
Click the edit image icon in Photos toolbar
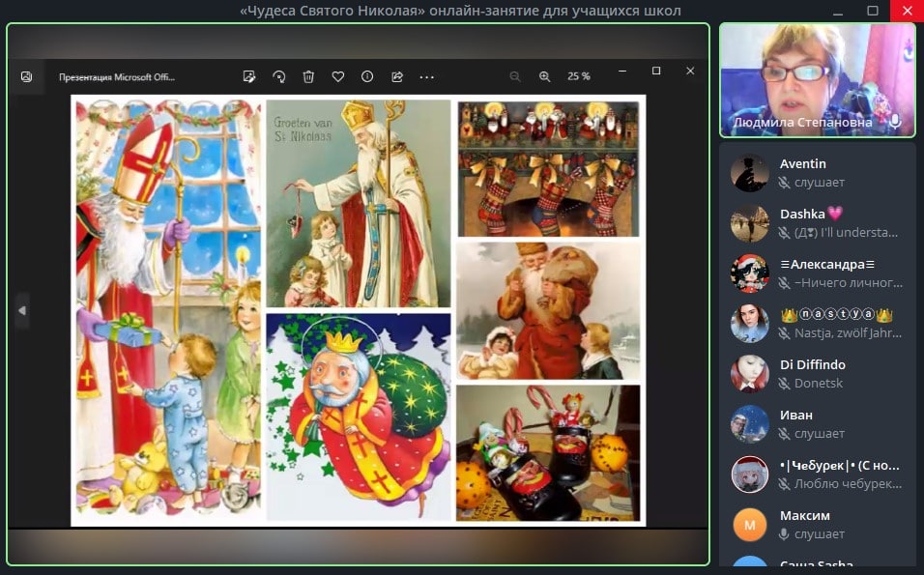coord(249,76)
